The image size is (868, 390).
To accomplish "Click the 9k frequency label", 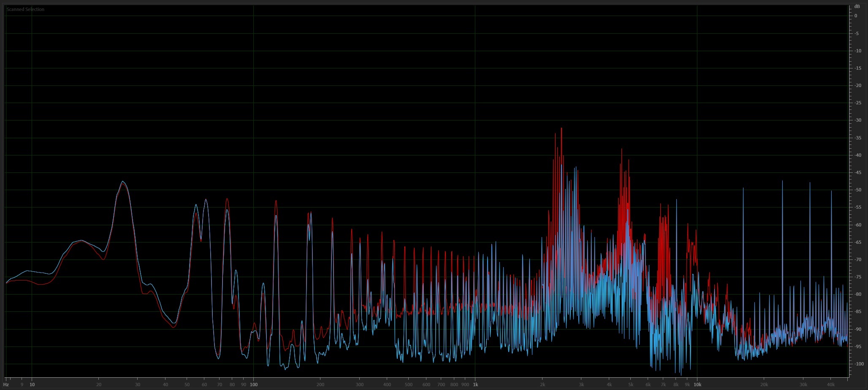I will pyautogui.click(x=687, y=385).
